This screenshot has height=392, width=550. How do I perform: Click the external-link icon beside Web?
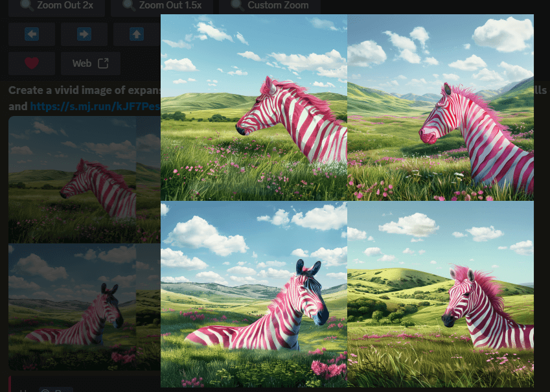pyautogui.click(x=103, y=63)
